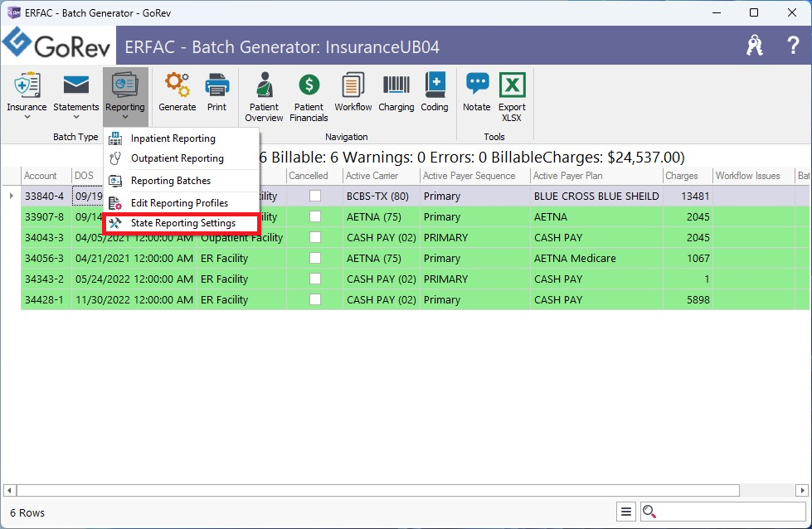
Task: Select account 34056-3 cell
Action: (x=46, y=258)
